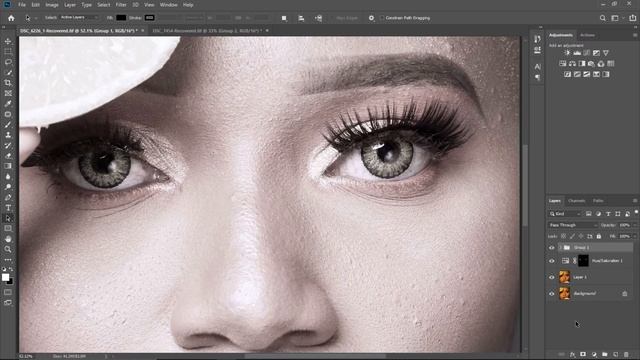Enable Constrain Path Dragging checkbox
The image size is (640, 360).
click(x=382, y=18)
